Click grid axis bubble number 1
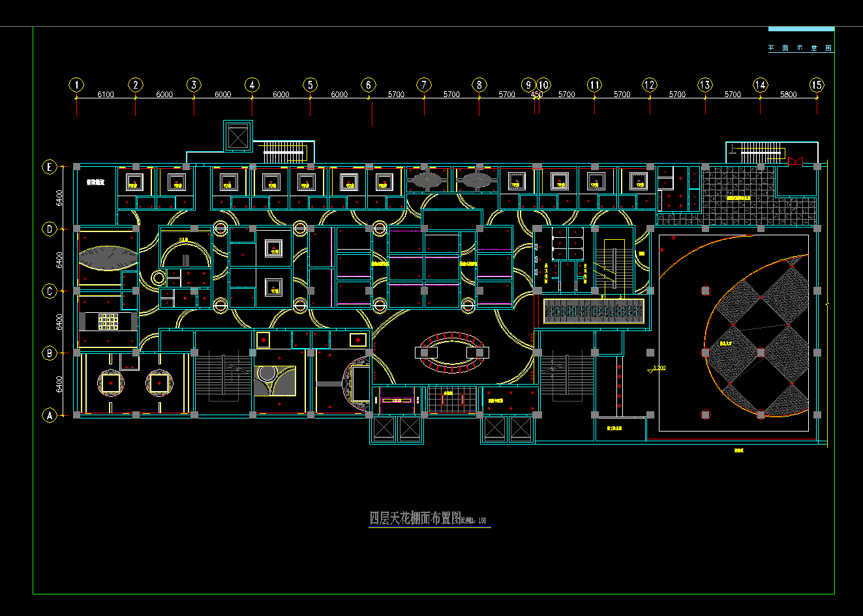The image size is (863, 616). point(77,85)
